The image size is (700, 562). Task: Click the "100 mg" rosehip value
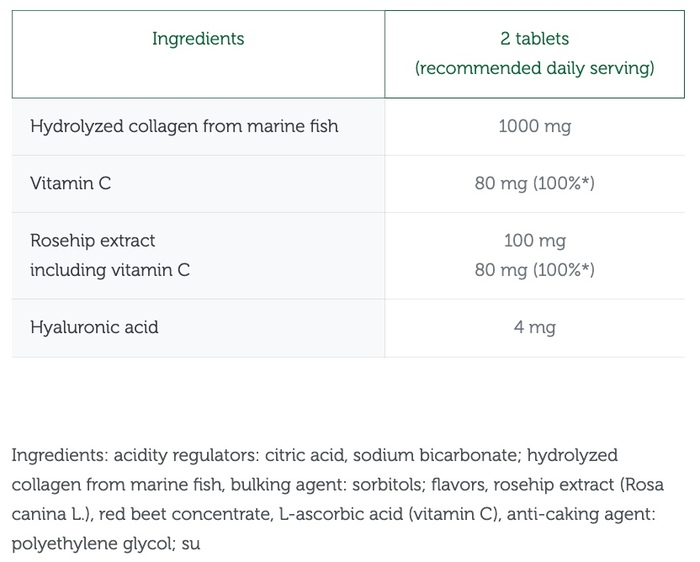tap(534, 241)
